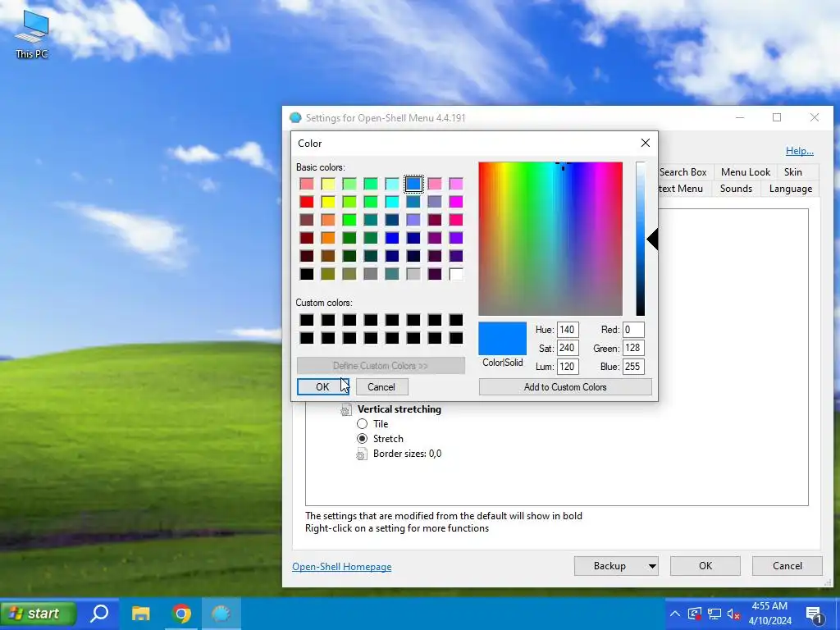Image resolution: width=840 pixels, height=630 pixels.
Task: Click the Start button on taskbar
Action: [x=38, y=614]
